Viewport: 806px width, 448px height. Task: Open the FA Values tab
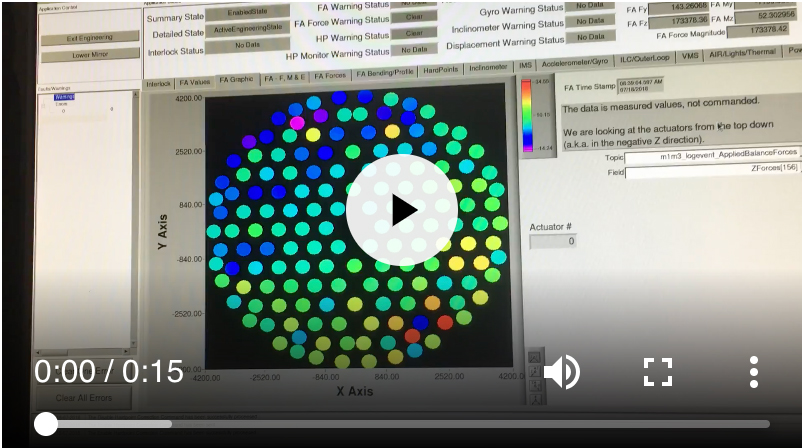(194, 81)
